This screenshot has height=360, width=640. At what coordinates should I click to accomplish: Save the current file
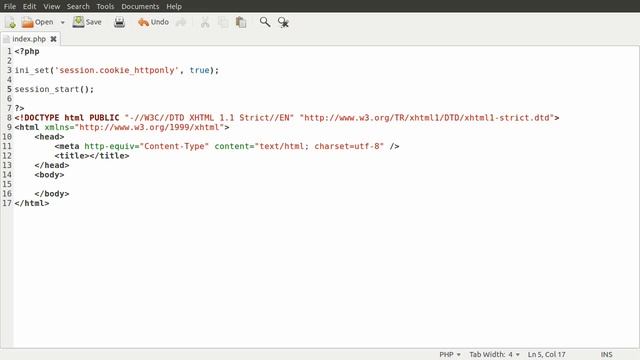(87, 22)
